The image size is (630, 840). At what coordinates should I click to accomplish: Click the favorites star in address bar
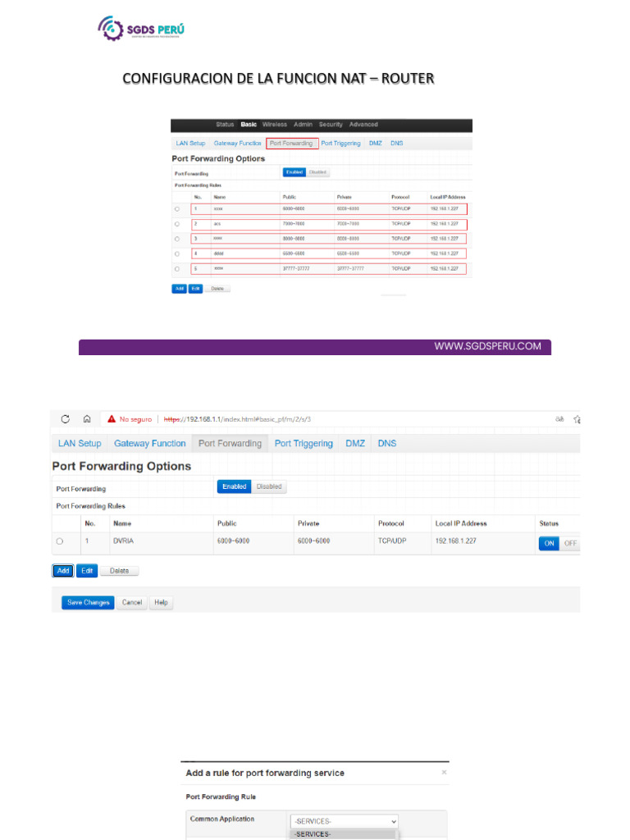[577, 419]
